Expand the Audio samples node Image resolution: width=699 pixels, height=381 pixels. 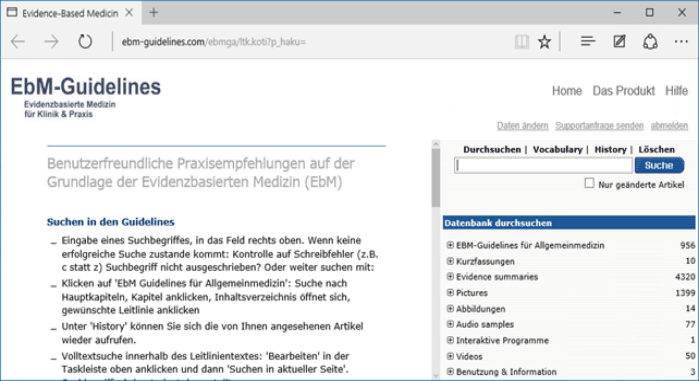pos(450,324)
